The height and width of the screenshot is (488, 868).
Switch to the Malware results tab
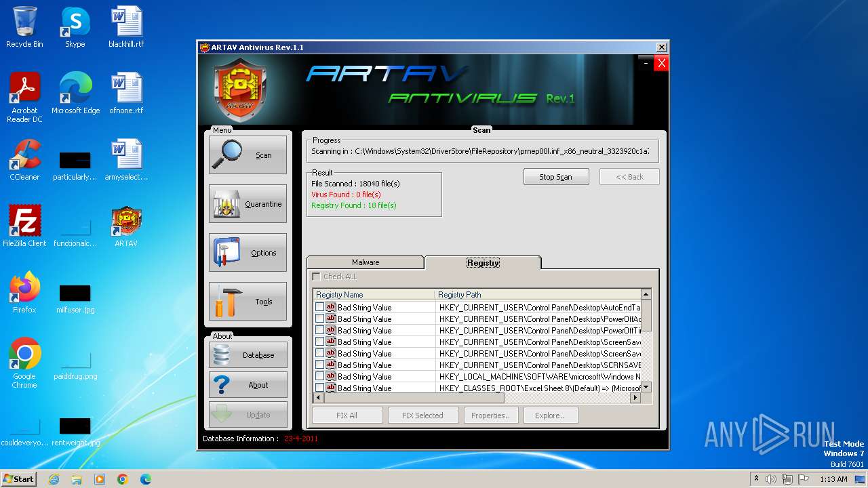click(366, 262)
